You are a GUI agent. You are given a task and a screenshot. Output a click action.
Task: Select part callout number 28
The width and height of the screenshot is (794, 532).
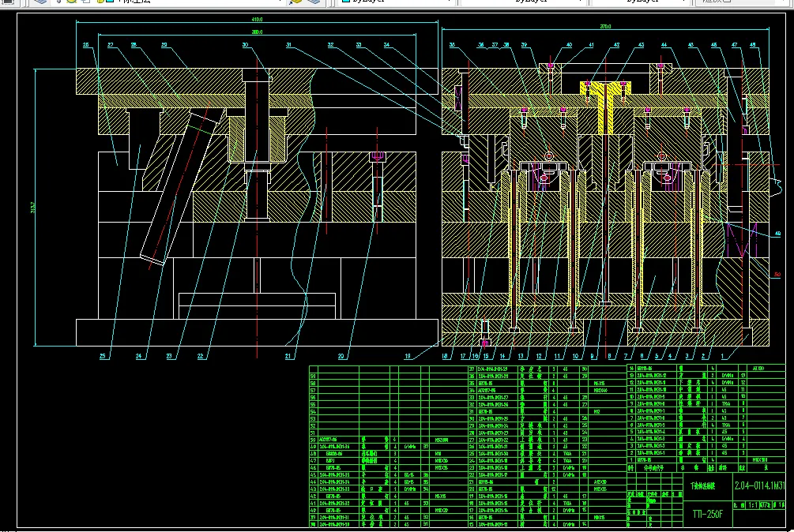click(x=134, y=45)
